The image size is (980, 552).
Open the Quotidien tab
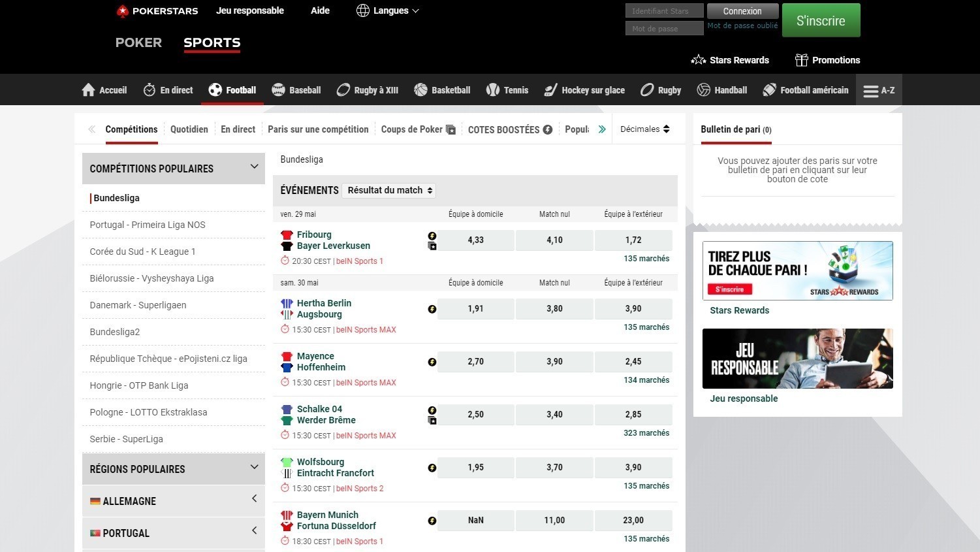point(189,129)
